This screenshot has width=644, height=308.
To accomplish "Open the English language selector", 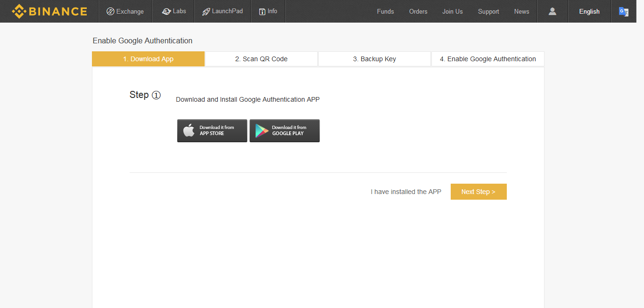I will 589,11.
